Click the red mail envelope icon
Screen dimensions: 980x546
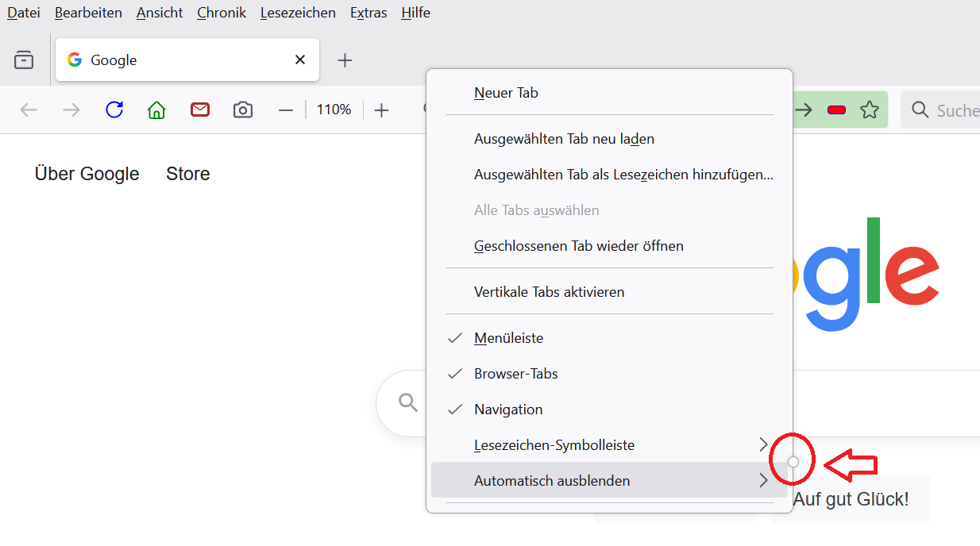pos(200,110)
